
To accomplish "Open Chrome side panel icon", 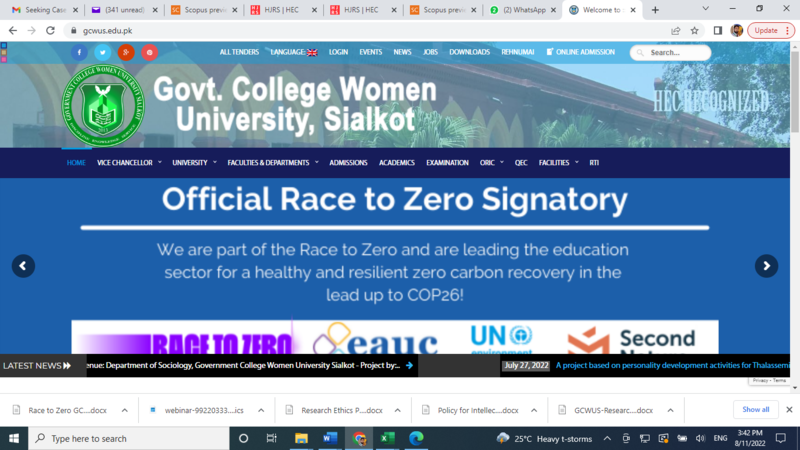I will pyautogui.click(x=718, y=31).
